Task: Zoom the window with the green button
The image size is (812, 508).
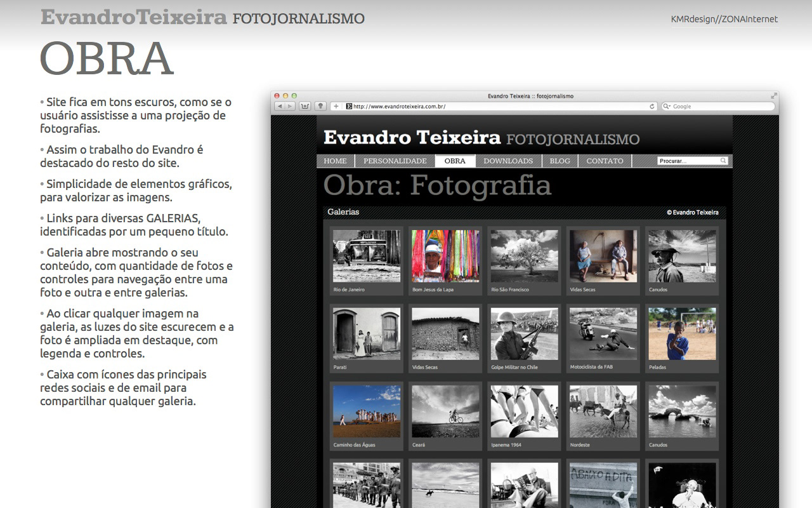Action: point(294,96)
